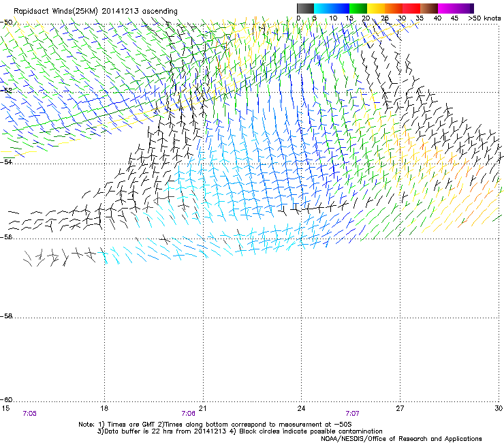
Task: Click the latitude label -54
Action: pyautogui.click(x=6, y=162)
